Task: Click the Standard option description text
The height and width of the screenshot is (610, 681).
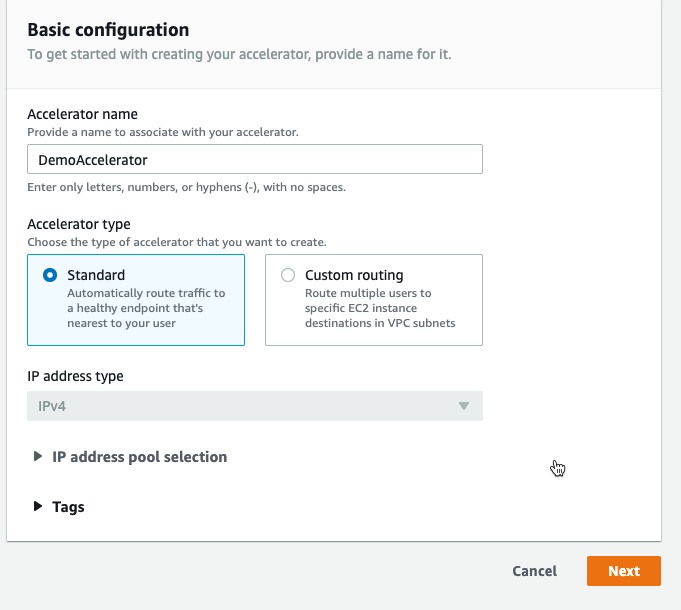Action: [146, 308]
